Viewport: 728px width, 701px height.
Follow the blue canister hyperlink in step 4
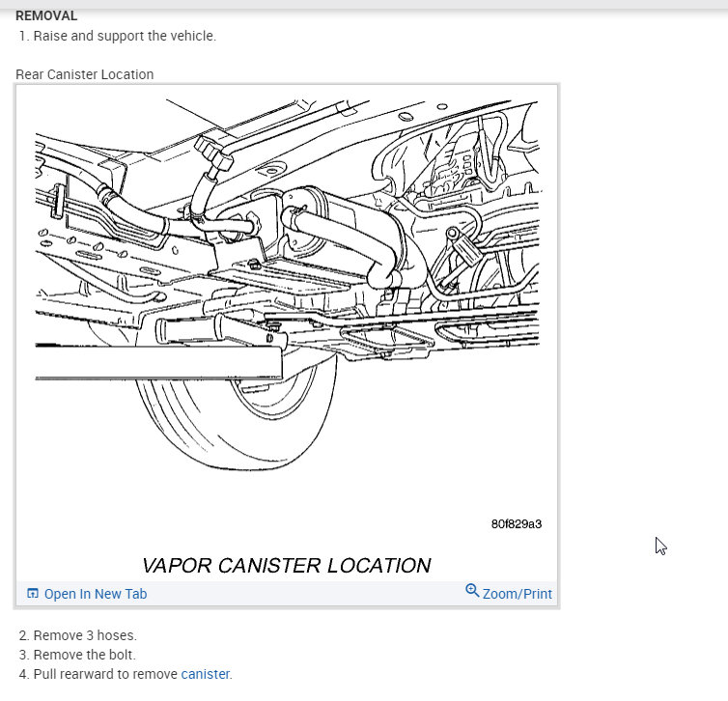click(x=206, y=674)
